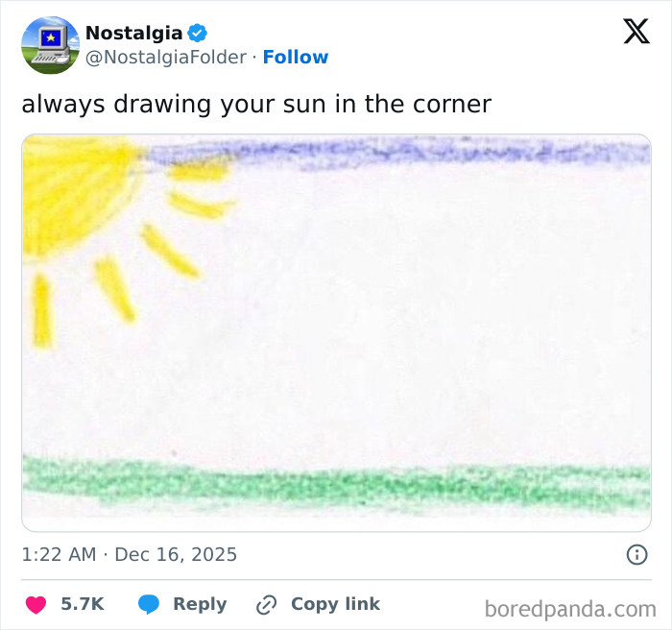Click the 5.7K likes count
The height and width of the screenshot is (630, 672).
pos(82,604)
